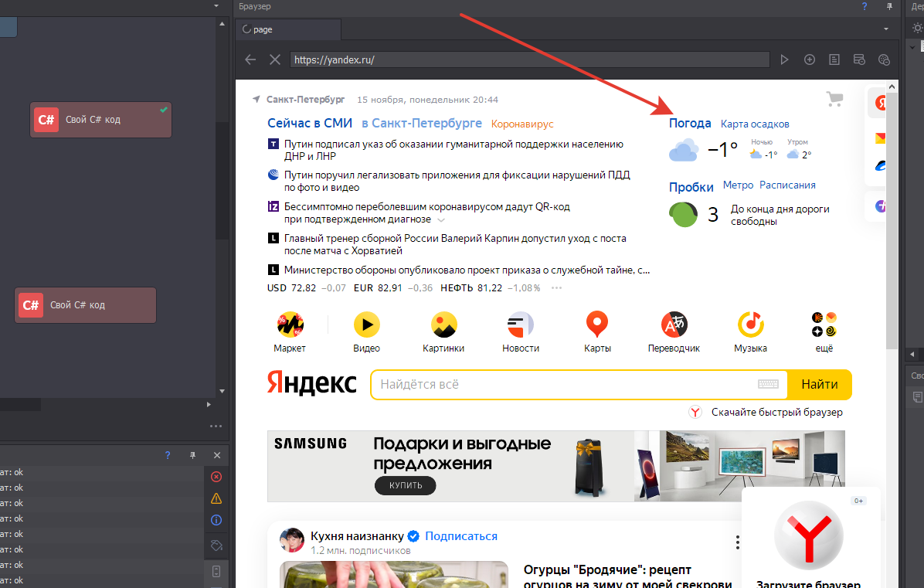Expand the coronavirus QR-code news chevron

pyautogui.click(x=441, y=219)
